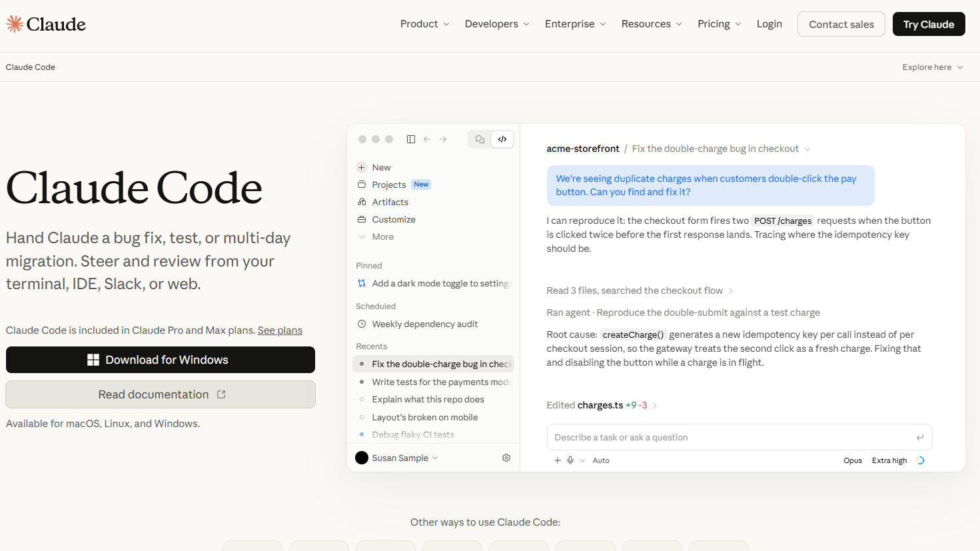Open the Enterprise menu
This screenshot has width=980, height=551.
pos(576,24)
